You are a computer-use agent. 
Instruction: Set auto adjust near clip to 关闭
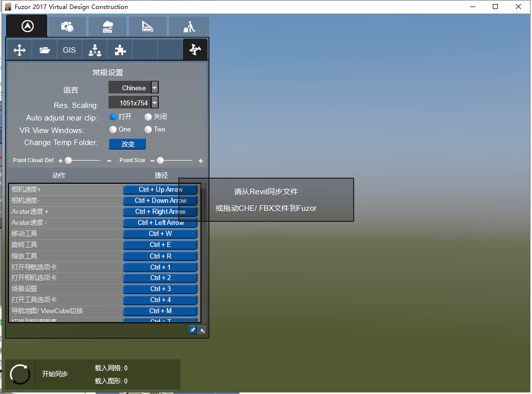[x=148, y=117]
